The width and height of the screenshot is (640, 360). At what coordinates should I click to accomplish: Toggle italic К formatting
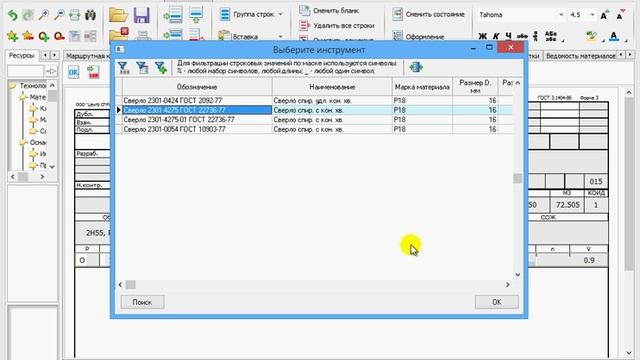496,36
